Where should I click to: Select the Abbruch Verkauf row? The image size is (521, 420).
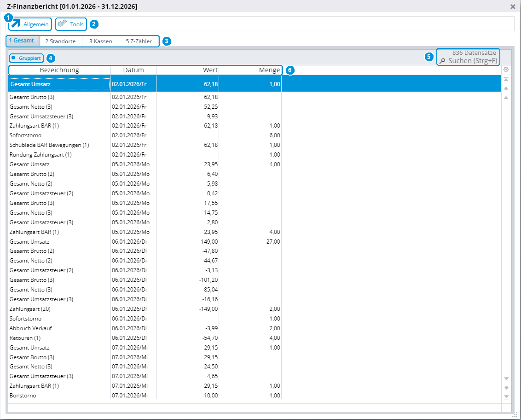(x=255, y=328)
